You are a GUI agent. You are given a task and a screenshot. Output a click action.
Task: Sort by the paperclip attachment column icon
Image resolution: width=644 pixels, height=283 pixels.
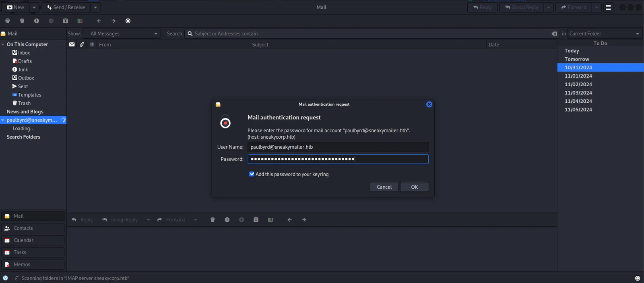(x=82, y=45)
